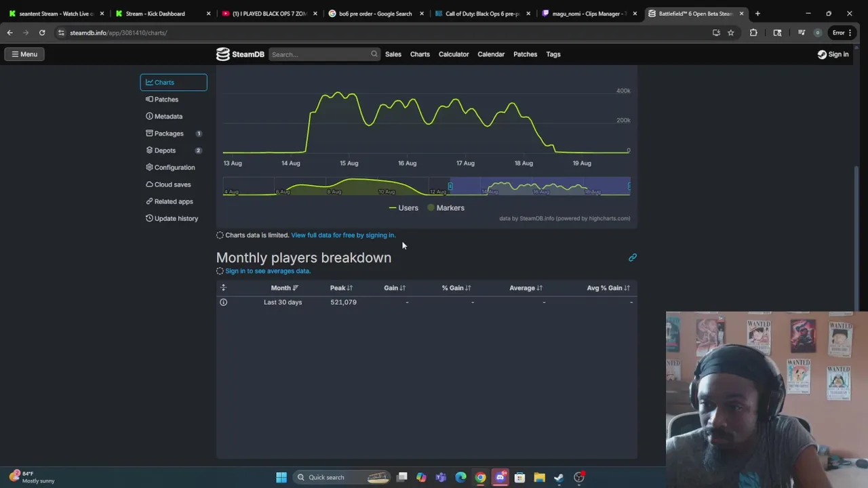The image size is (868, 488).
Task: Bookmark this page with star icon
Action: tap(731, 33)
